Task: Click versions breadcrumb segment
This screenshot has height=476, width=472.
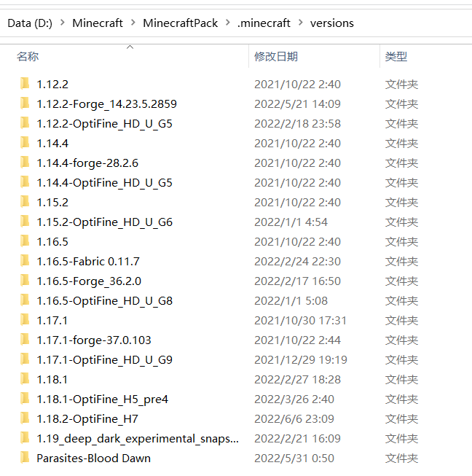Action: pyautogui.click(x=332, y=23)
